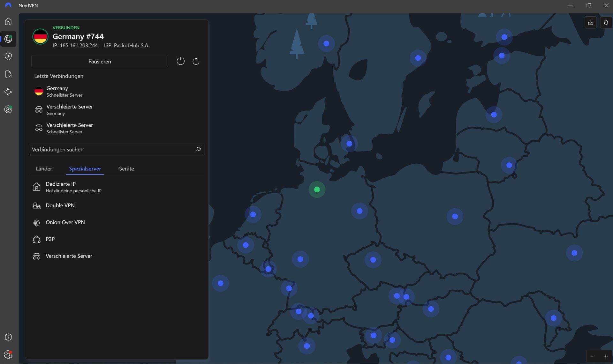The width and height of the screenshot is (613, 364).
Task: Click the Sweden server dot on map
Action: pos(418,58)
